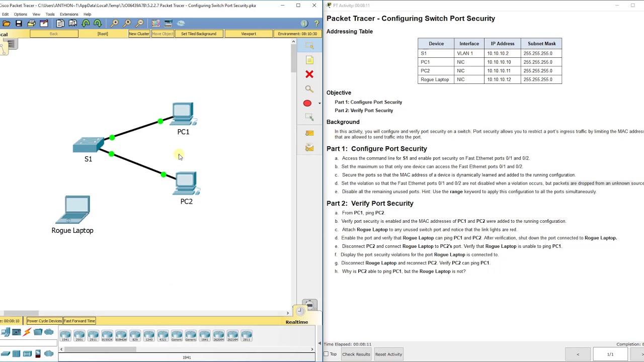Redo the last action in toolbar
This screenshot has width=644, height=362.
click(x=98, y=24)
